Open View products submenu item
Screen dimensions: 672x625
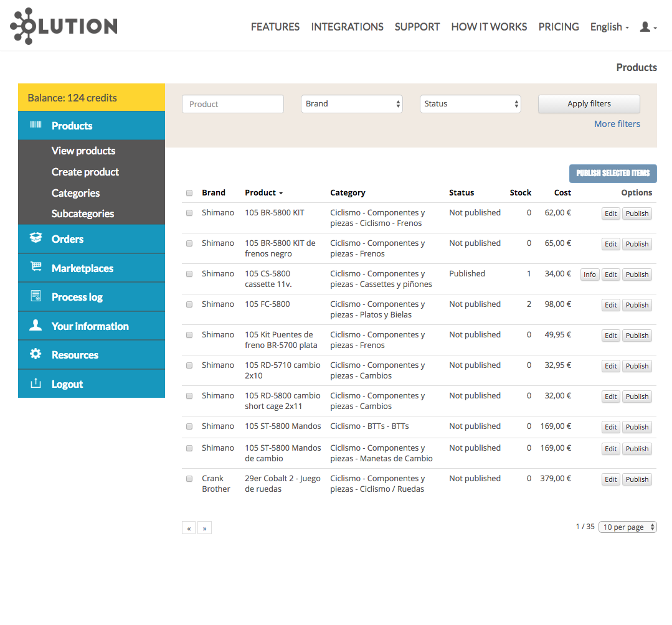pos(83,151)
